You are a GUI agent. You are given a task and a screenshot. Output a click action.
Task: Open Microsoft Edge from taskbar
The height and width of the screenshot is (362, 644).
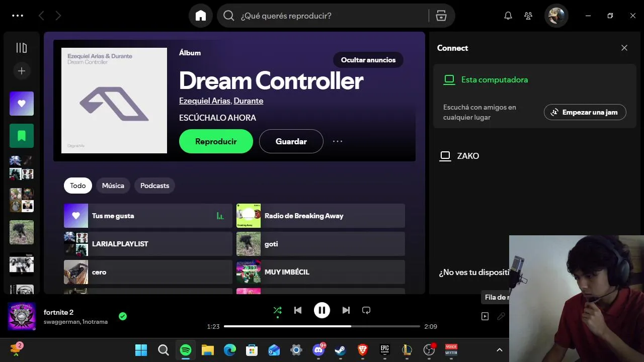[230, 349]
